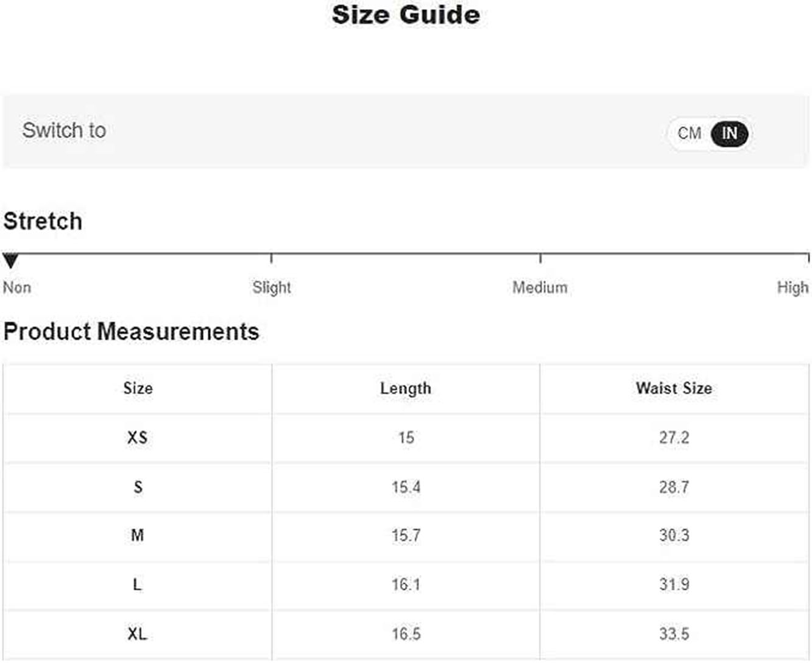Click the 33.5 waist size cell
Image resolution: width=812 pixels, height=663 pixels.
coord(674,634)
